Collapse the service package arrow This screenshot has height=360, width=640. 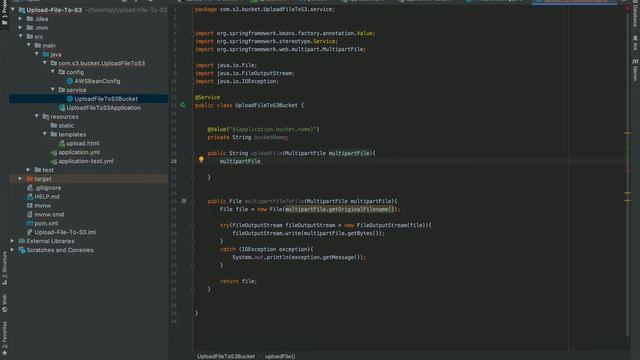53,90
